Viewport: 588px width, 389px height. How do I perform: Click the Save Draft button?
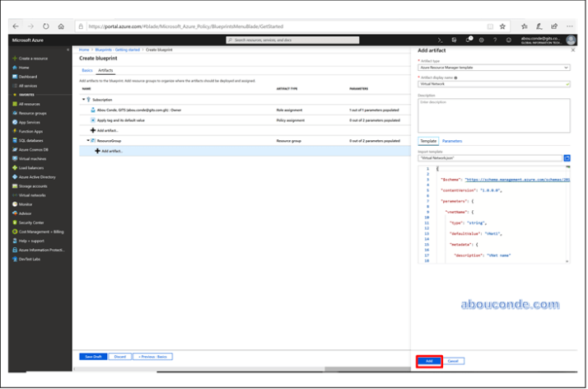coord(92,356)
